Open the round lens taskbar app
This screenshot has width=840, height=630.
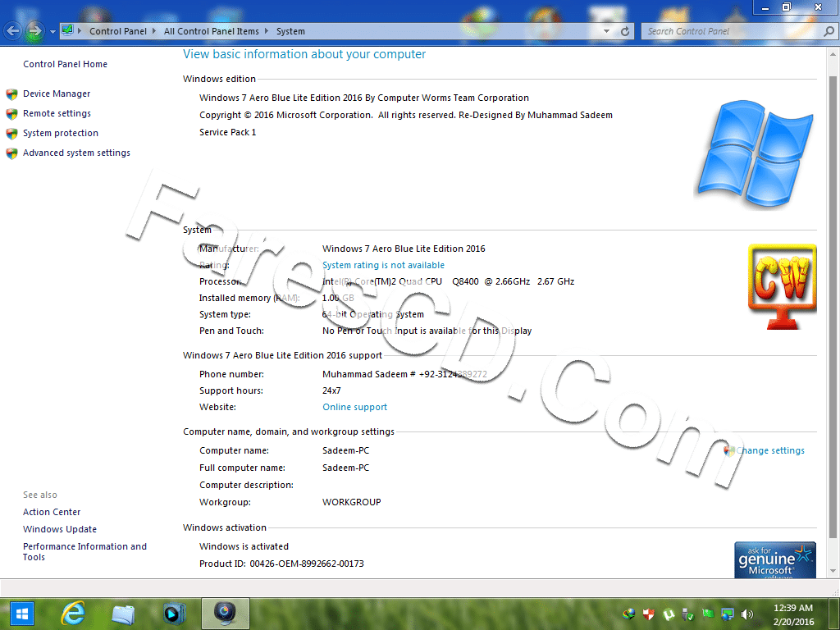pos(225,614)
